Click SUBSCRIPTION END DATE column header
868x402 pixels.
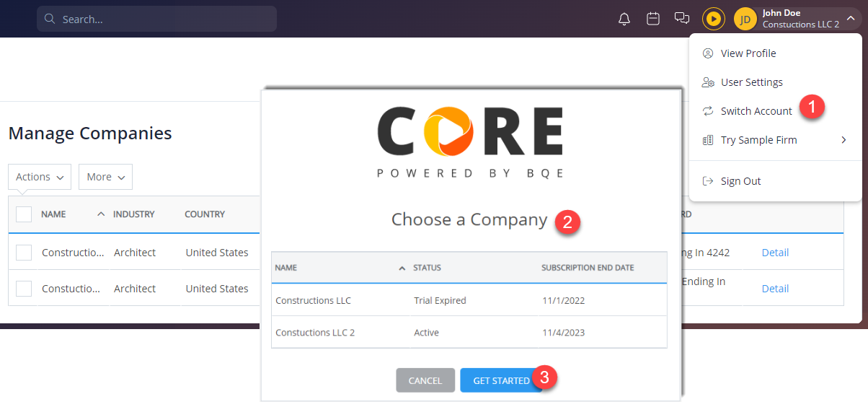pyautogui.click(x=588, y=268)
